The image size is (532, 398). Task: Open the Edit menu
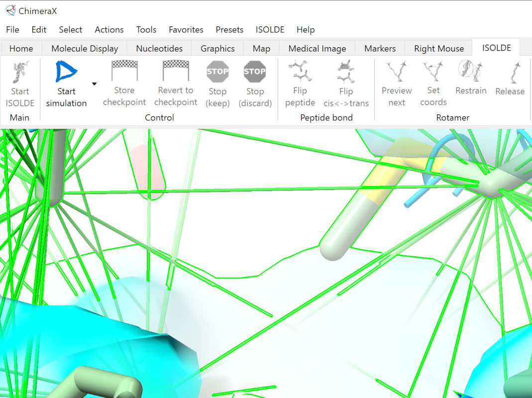click(39, 30)
